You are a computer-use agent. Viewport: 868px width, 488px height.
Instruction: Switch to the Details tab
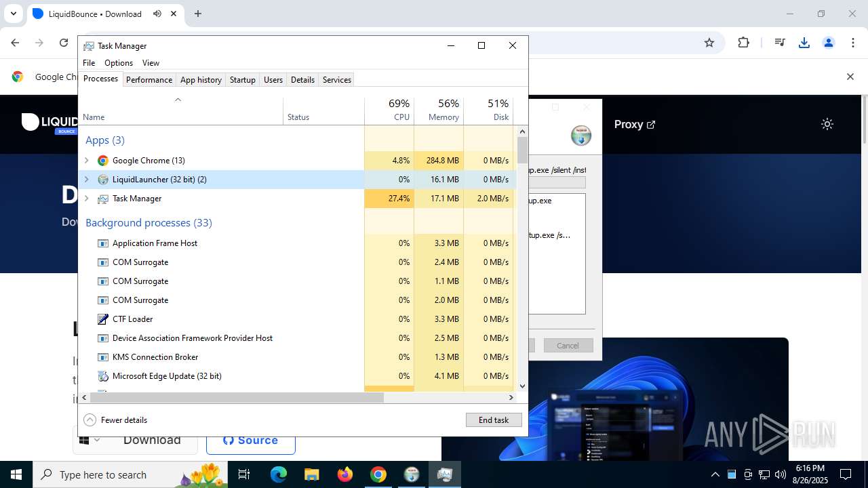pyautogui.click(x=302, y=80)
